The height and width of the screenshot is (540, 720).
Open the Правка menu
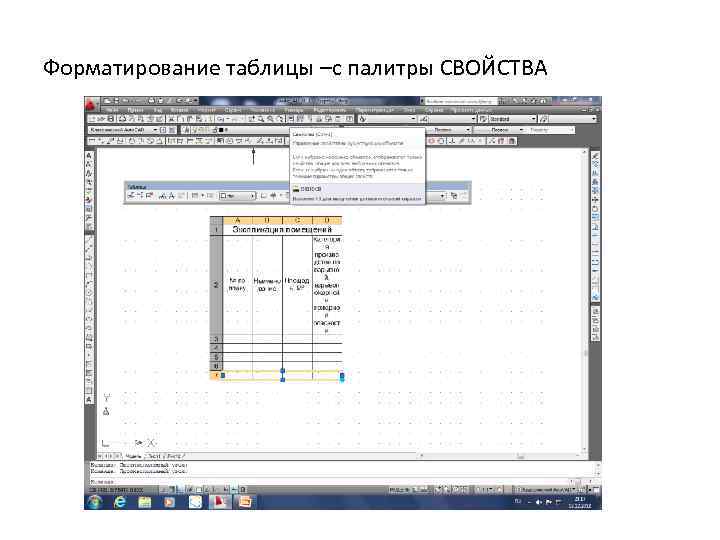pos(135,110)
